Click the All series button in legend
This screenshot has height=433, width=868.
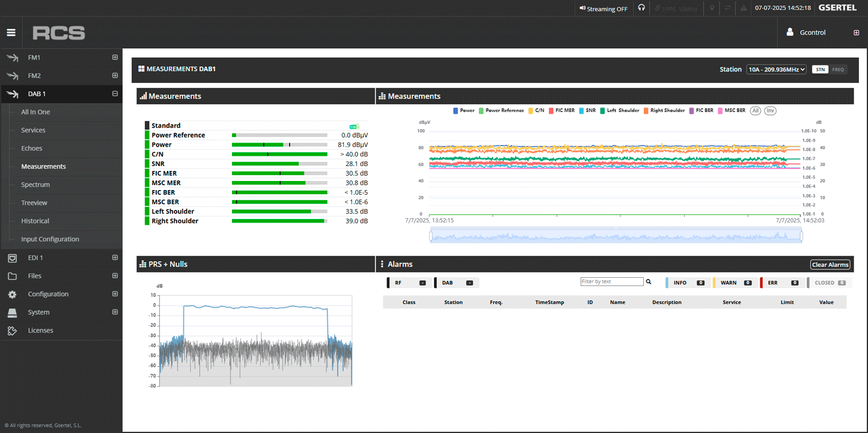756,111
